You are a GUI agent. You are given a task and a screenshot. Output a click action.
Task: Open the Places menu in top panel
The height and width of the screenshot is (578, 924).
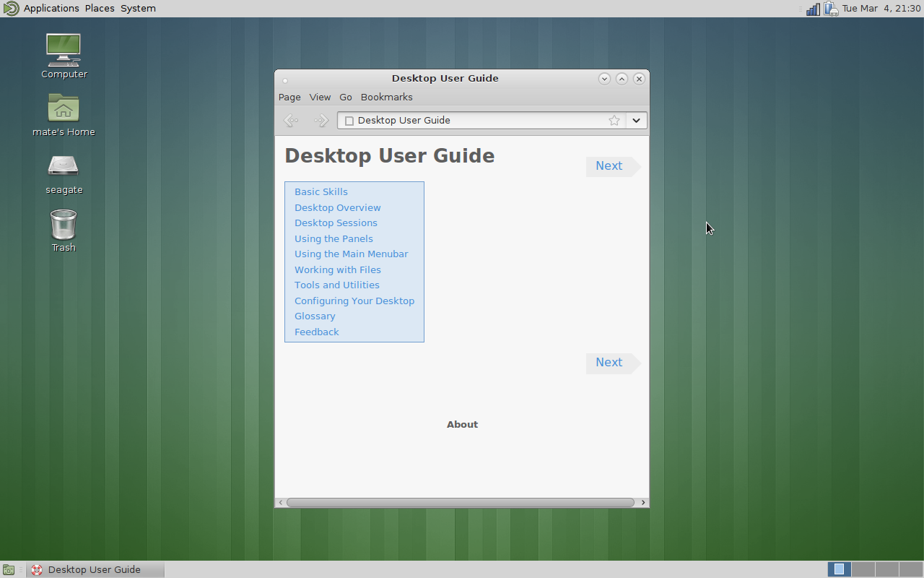point(100,9)
